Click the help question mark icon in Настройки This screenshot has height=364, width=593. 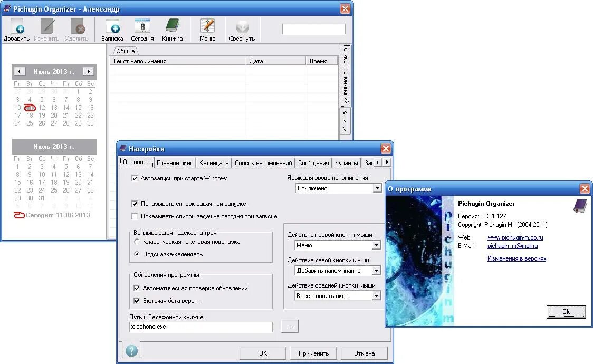(x=131, y=350)
